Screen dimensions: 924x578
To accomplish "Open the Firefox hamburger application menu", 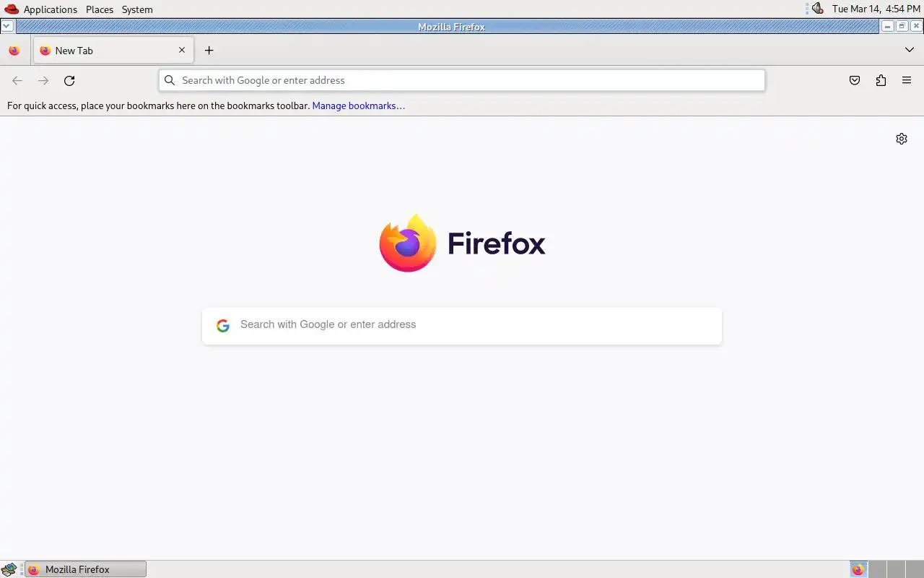I will pos(907,81).
